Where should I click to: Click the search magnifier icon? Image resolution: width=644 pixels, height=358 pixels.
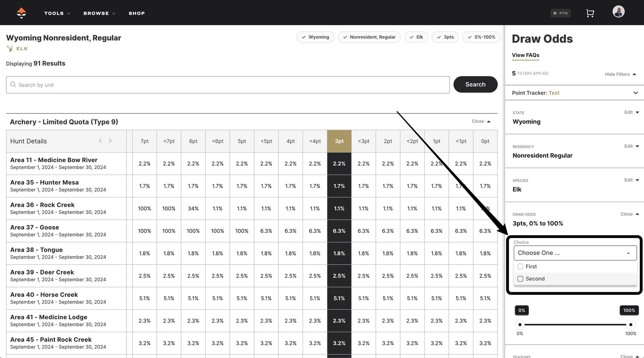point(13,84)
